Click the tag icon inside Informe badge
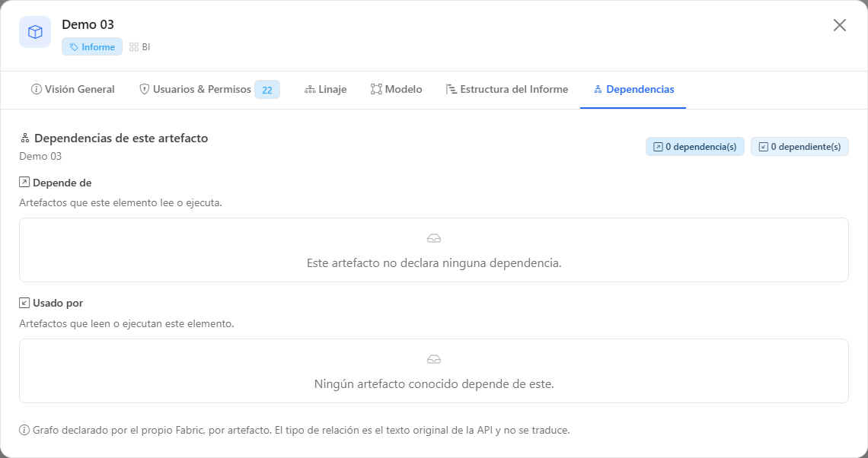868x458 pixels. (74, 47)
